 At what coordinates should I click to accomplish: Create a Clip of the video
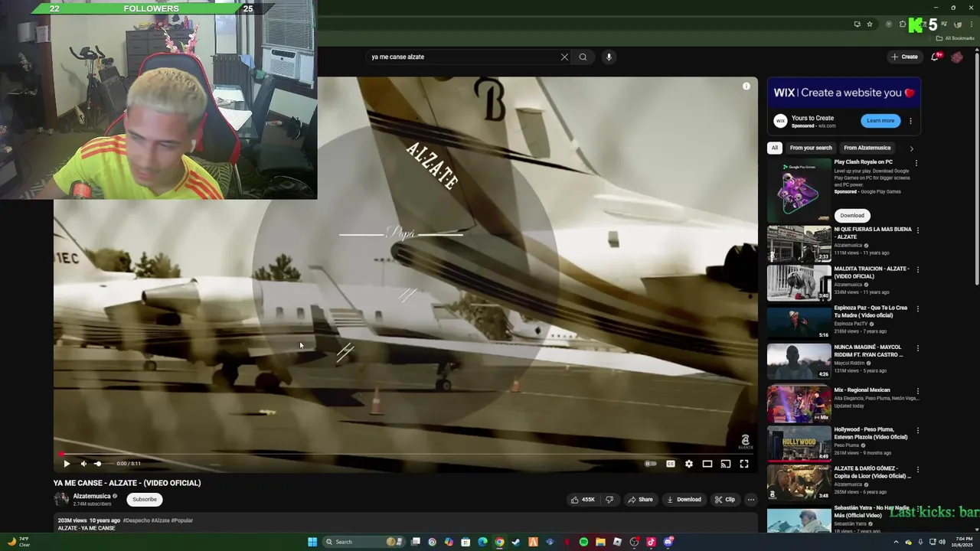click(724, 500)
